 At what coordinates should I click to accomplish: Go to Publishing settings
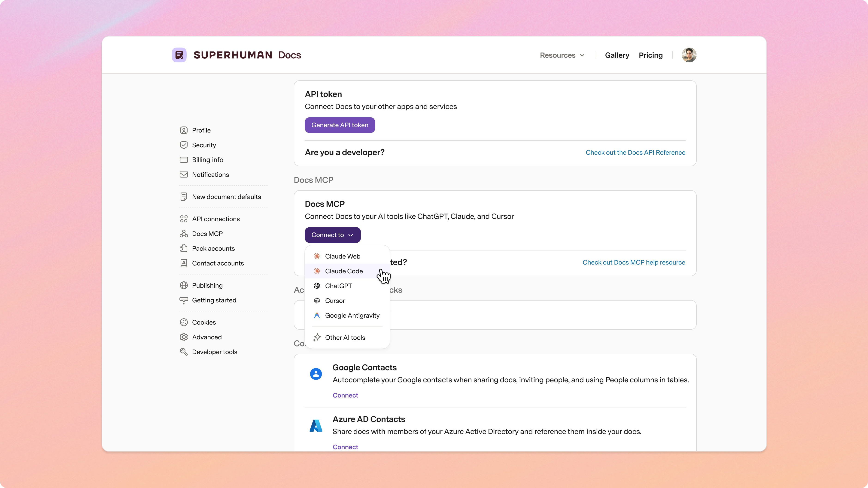click(x=201, y=285)
